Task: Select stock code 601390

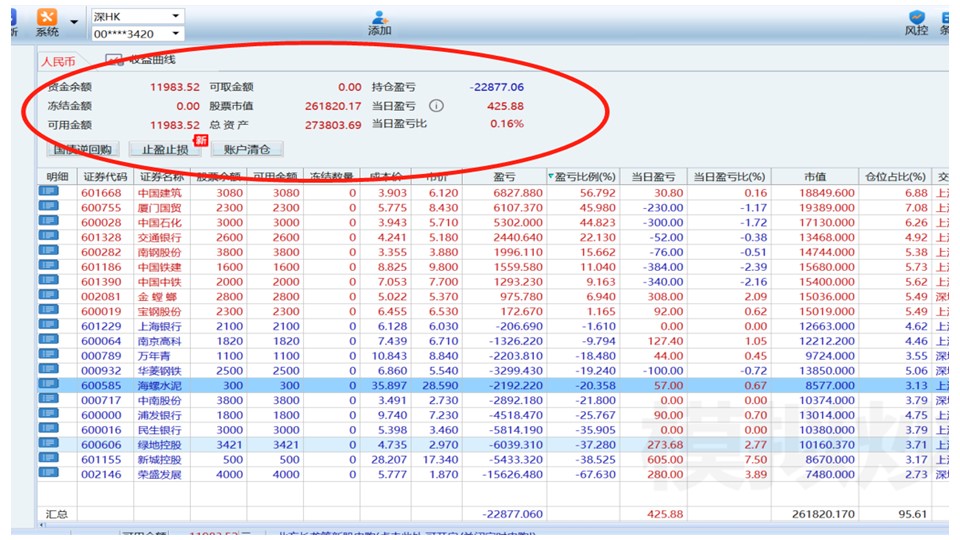Action: click(x=101, y=282)
